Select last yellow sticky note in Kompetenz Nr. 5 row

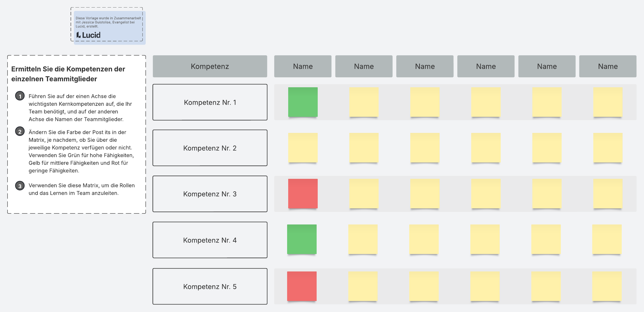[607, 286]
